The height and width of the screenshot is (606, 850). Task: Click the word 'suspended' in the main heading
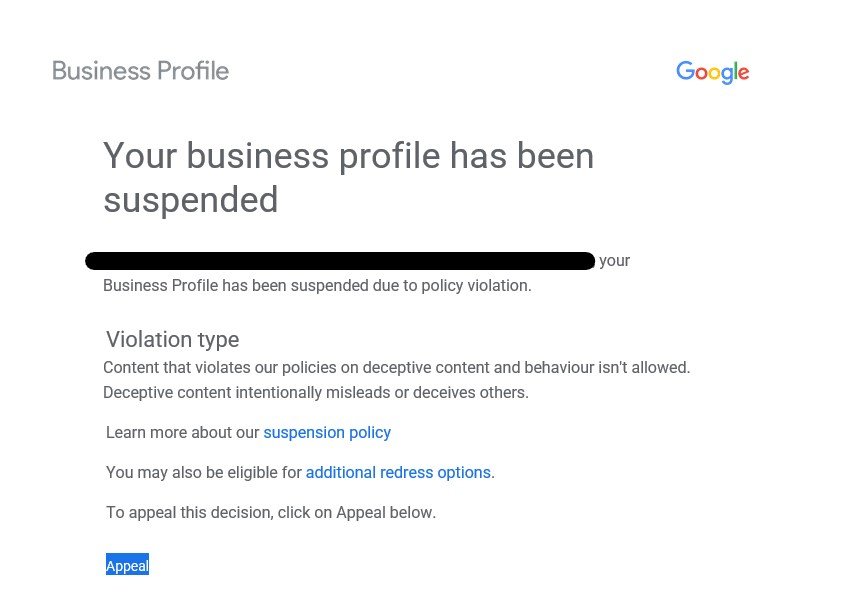(x=191, y=200)
